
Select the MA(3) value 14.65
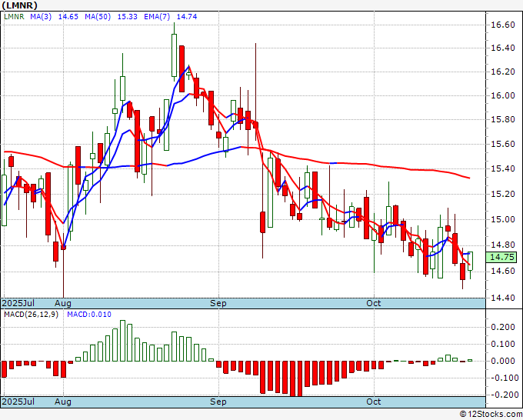[68, 17]
